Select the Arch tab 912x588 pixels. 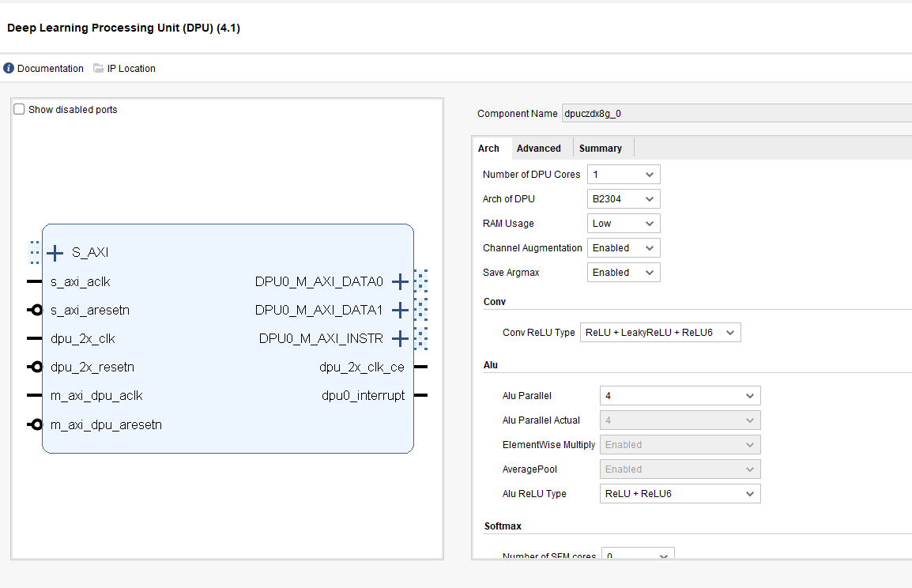(488, 149)
